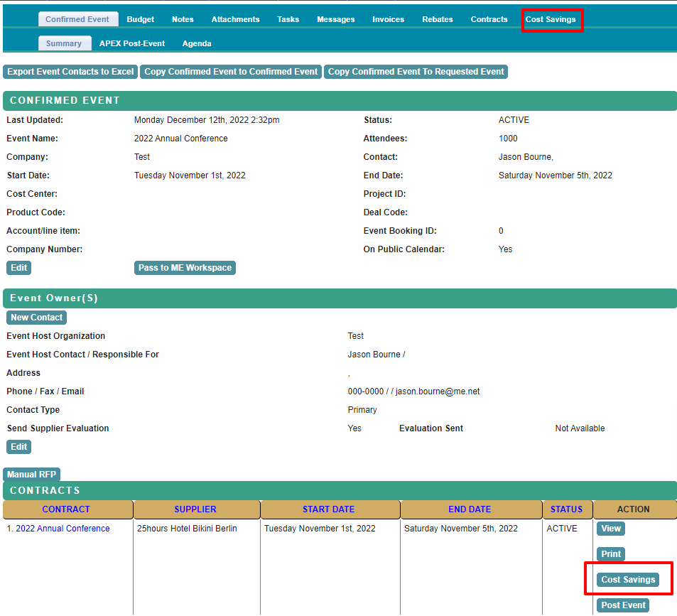Click the Manual RFP button
The image size is (677, 616).
pyautogui.click(x=31, y=475)
